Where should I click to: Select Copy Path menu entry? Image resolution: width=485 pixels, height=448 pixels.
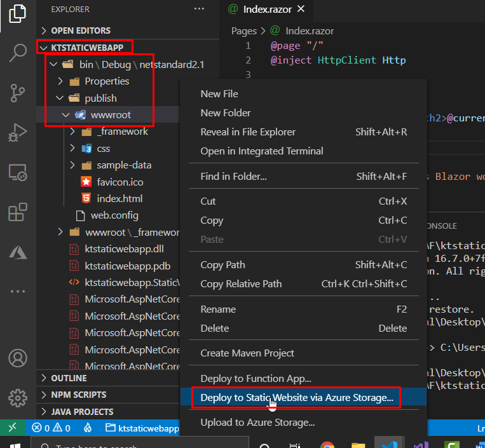303,265
